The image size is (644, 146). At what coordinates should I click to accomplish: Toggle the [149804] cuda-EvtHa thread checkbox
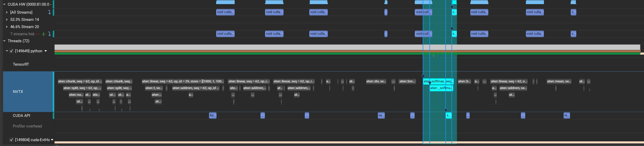11,140
